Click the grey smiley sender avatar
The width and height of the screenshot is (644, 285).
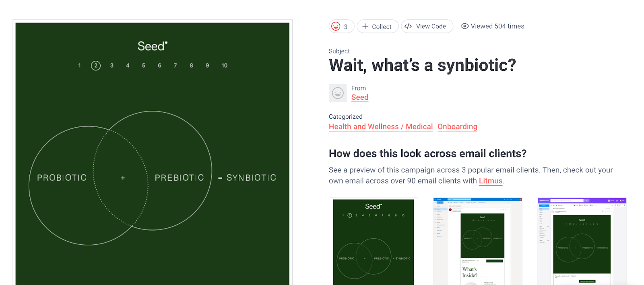tap(338, 93)
